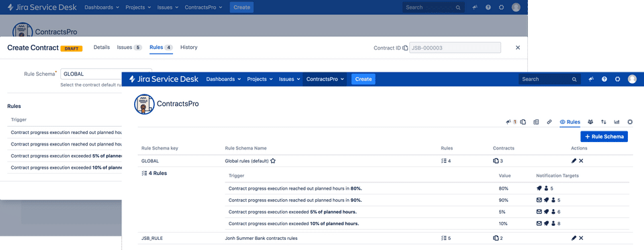This screenshot has height=250, width=644.
Task: Switch to History tab in Create Contract
Action: tap(189, 47)
